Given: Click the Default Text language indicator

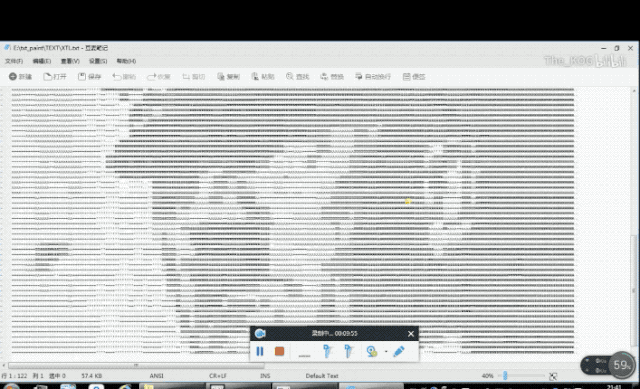Looking at the screenshot, I should click(x=322, y=376).
